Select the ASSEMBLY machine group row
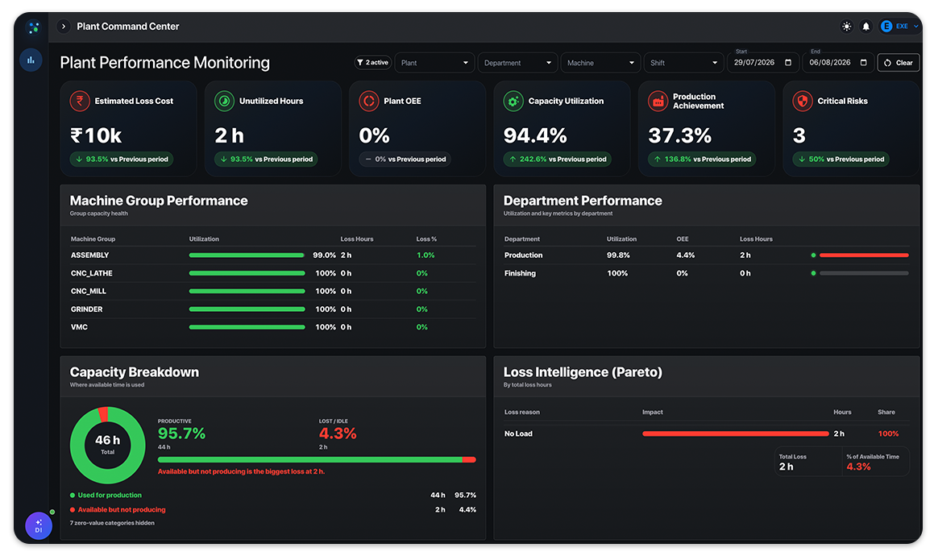This screenshot has width=934, height=560. (273, 255)
